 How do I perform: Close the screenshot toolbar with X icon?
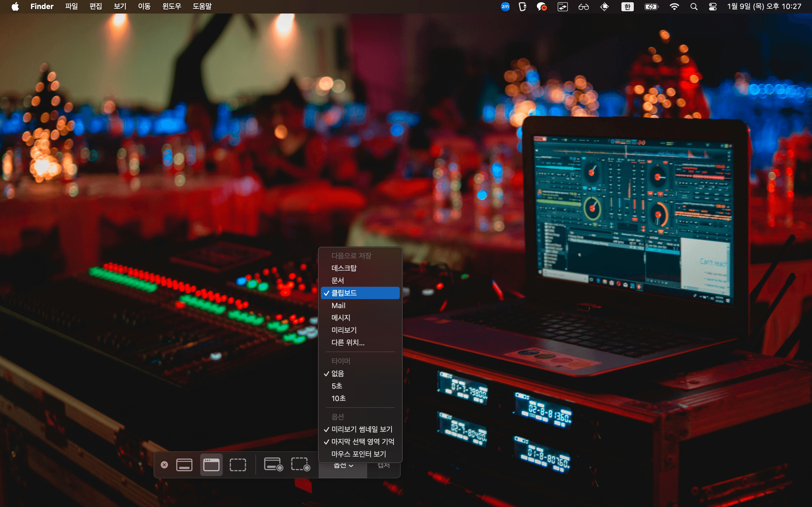164,465
